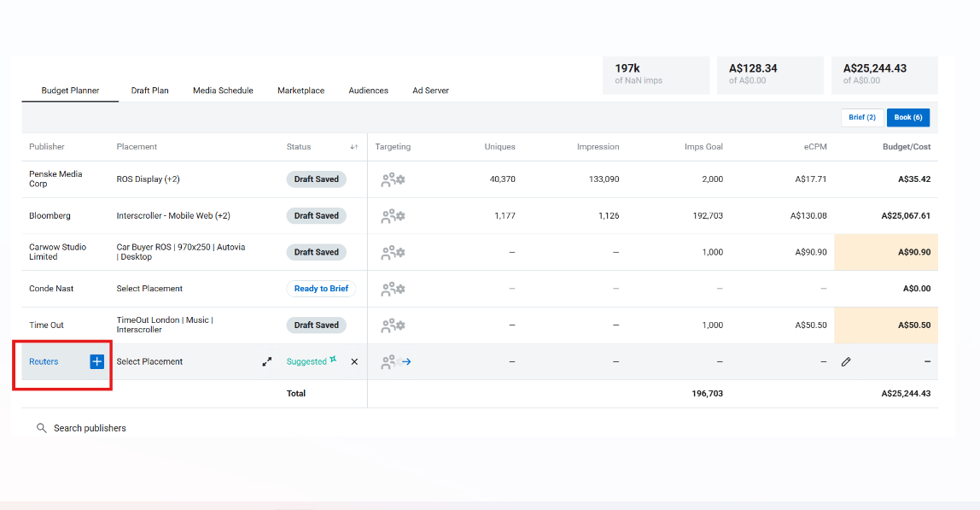Open Select Placement for Reuters
Viewport: 980px width, 510px height.
pos(149,361)
